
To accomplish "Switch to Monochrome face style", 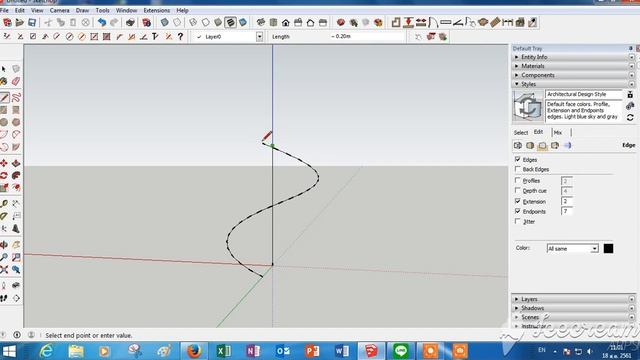I will 243,22.
